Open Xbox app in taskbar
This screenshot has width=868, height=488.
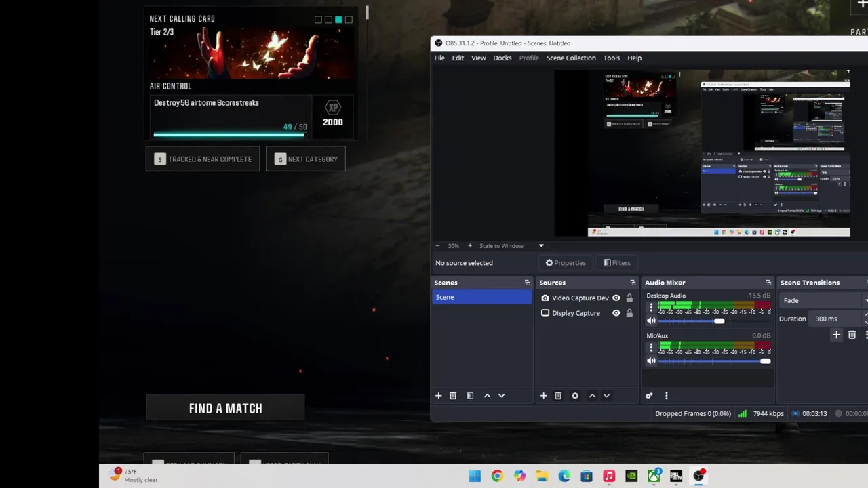coord(654,476)
